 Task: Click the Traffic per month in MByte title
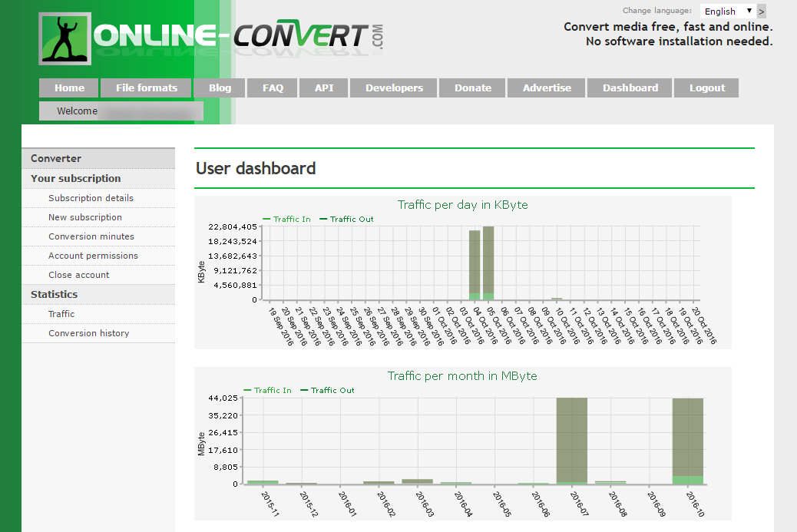tap(462, 376)
